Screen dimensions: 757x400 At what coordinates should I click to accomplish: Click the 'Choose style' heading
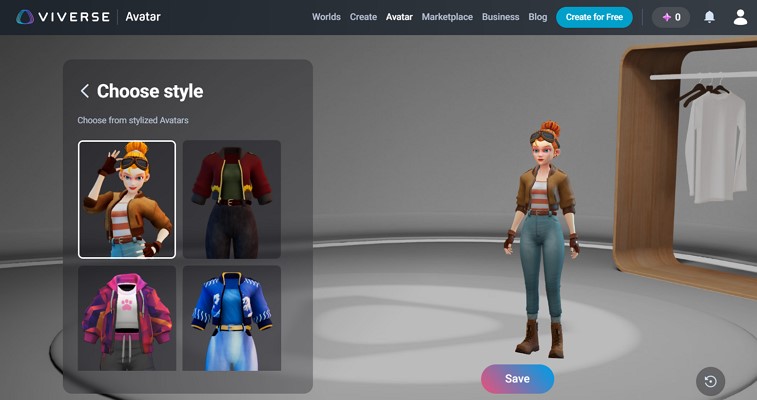tap(150, 91)
